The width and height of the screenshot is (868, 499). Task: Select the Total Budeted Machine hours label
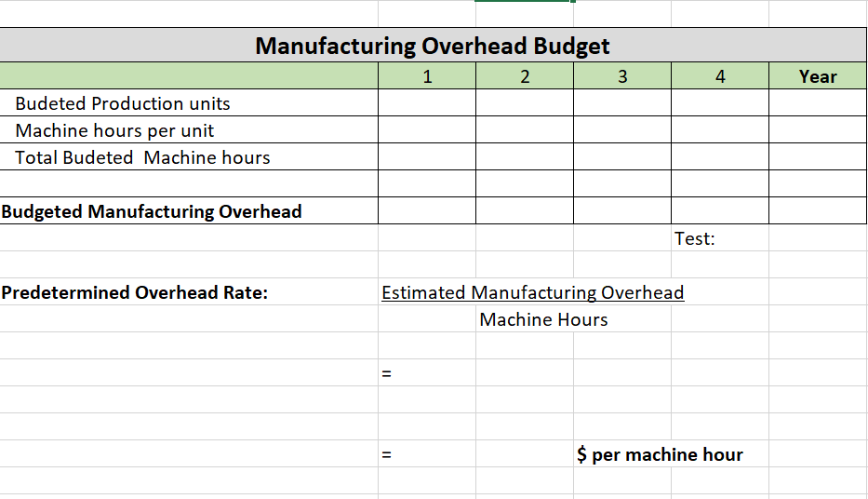pos(142,158)
